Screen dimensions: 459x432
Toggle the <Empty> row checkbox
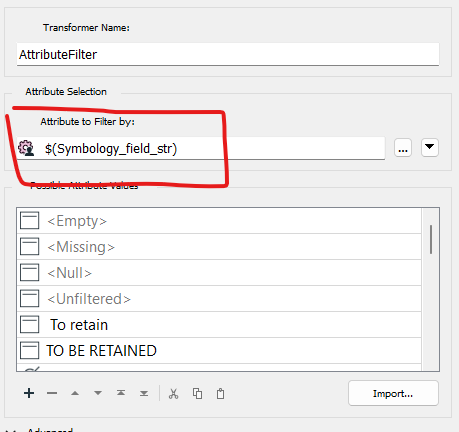[x=29, y=221]
